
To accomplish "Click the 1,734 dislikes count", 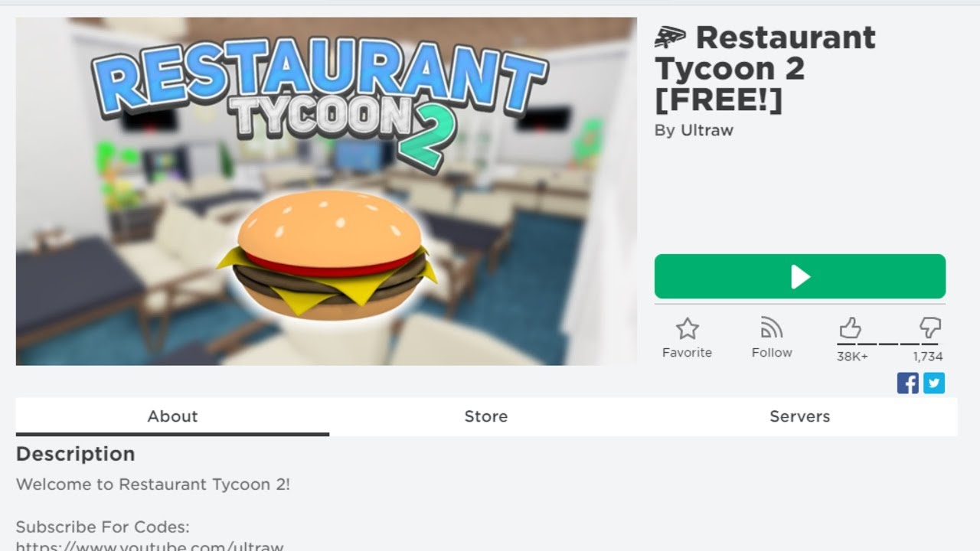I will click(x=927, y=357).
